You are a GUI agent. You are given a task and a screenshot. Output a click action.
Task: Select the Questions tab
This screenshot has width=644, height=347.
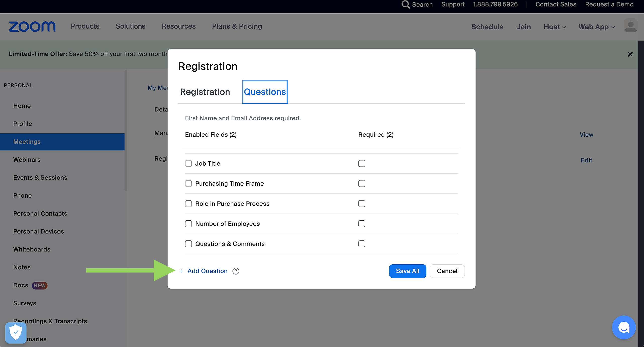[265, 92]
